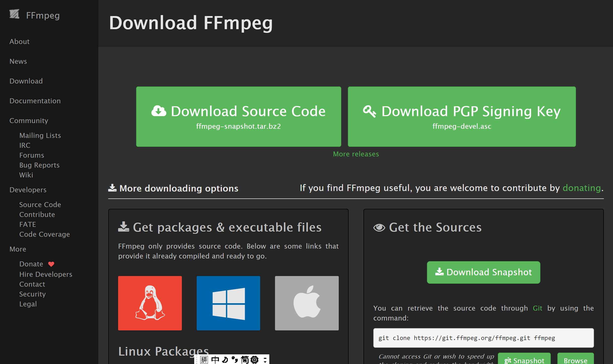Expand the Developers section in sidebar

pyautogui.click(x=28, y=190)
